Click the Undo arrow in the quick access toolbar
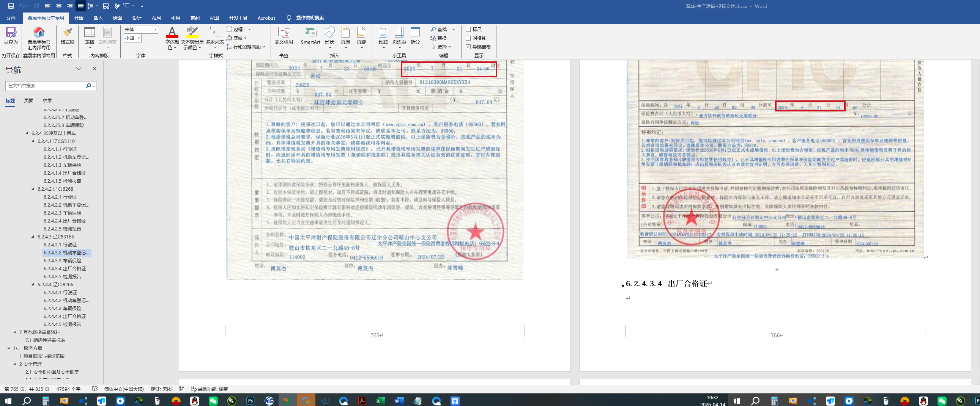 click(22, 6)
